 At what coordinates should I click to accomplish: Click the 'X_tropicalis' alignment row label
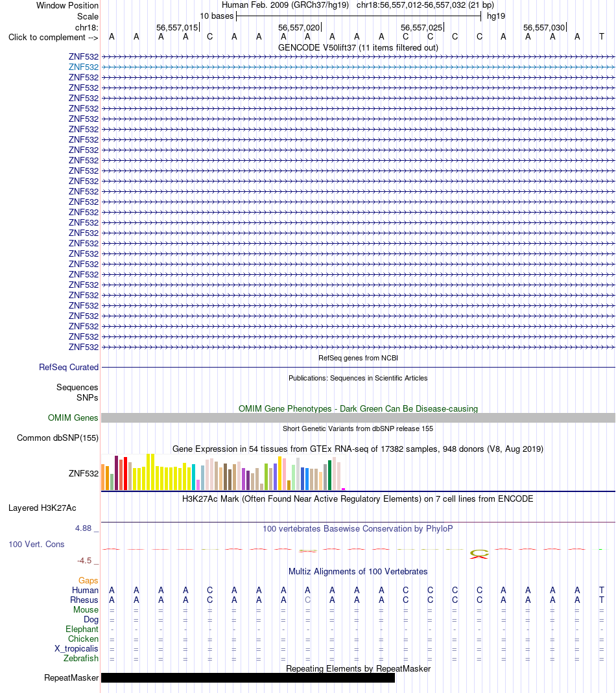pyautogui.click(x=77, y=648)
